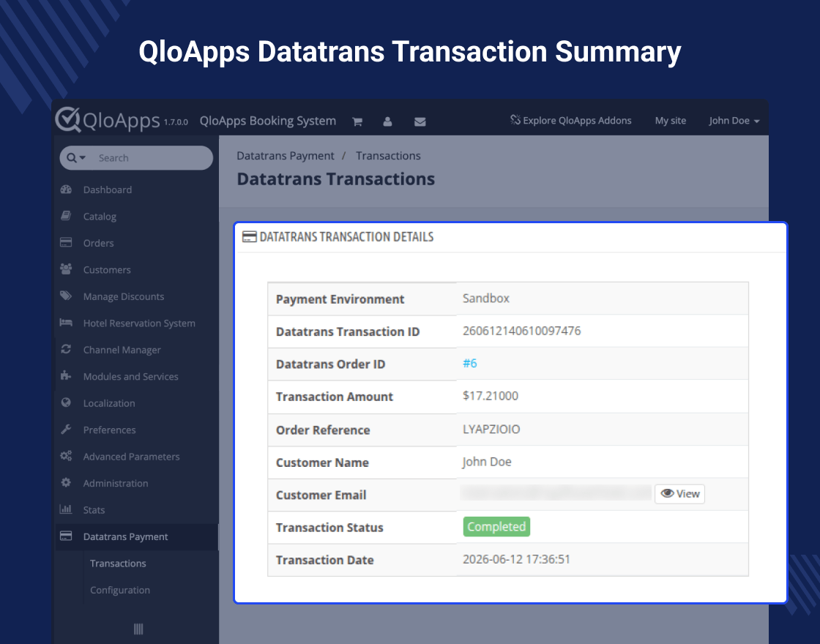820x644 pixels.
Task: Click the Localization globe icon
Action: tap(66, 402)
